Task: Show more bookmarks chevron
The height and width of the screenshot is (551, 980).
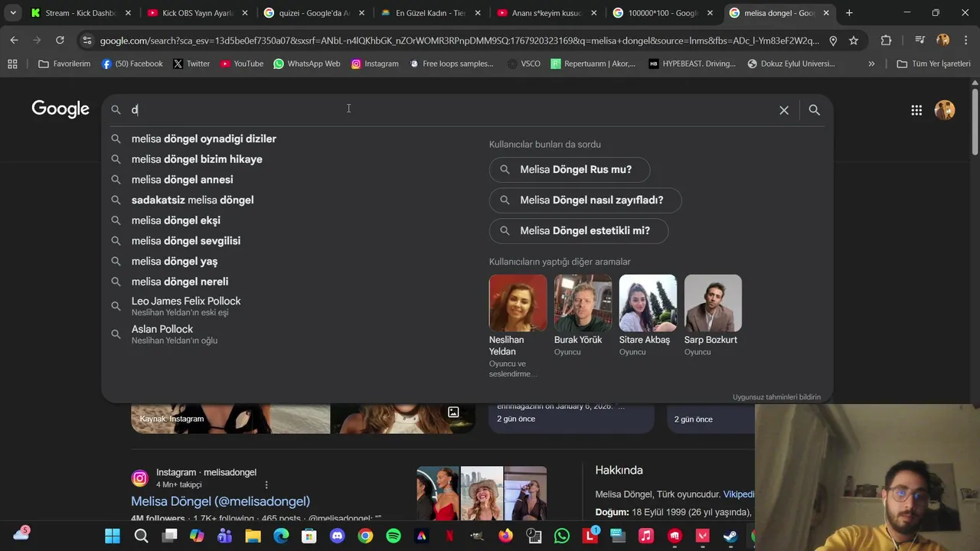Action: (x=871, y=64)
